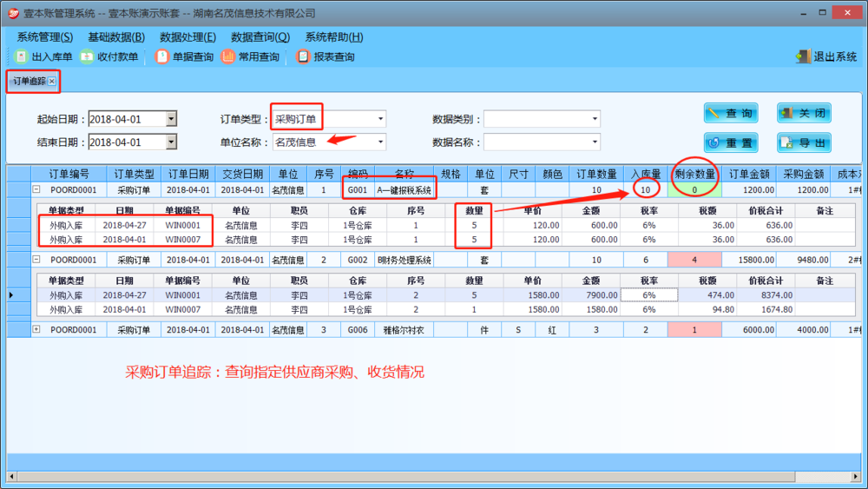Screen dimensions: 868x489
Task: Select the green remaining quantity 0 cell
Action: point(694,190)
